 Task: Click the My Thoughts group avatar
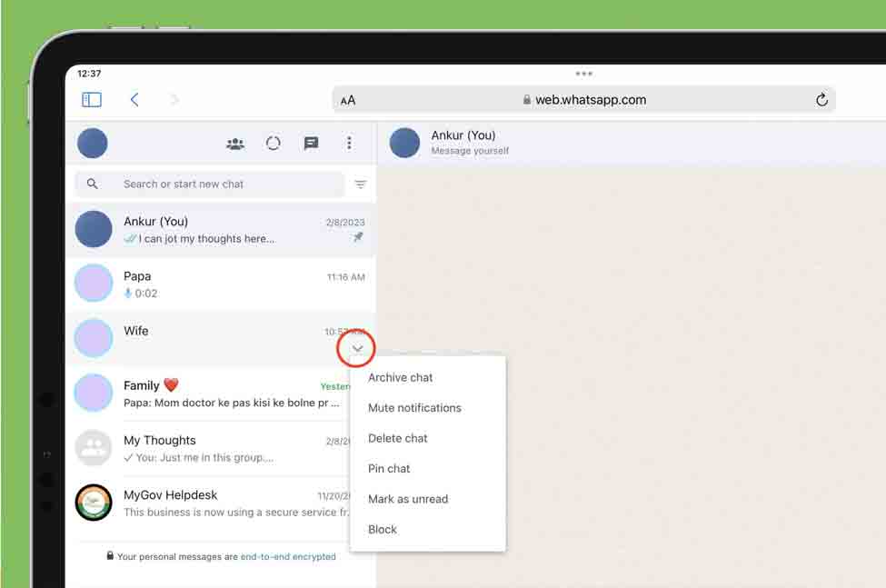pyautogui.click(x=94, y=447)
